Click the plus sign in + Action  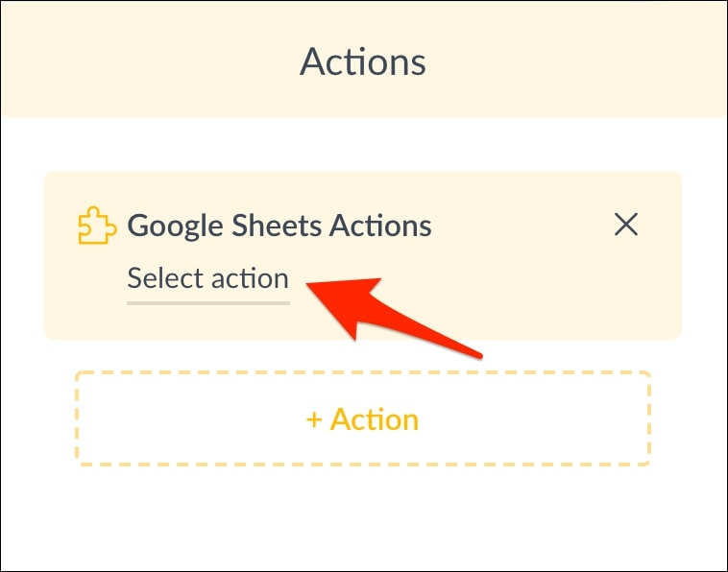tap(313, 420)
